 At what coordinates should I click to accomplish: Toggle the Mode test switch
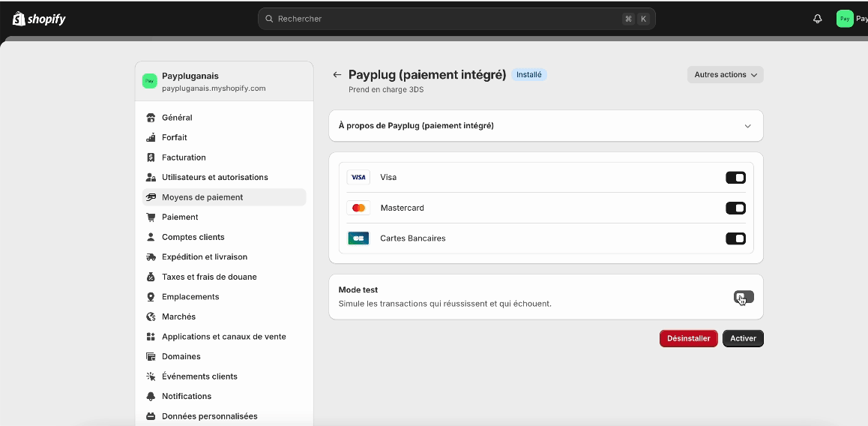point(744,297)
